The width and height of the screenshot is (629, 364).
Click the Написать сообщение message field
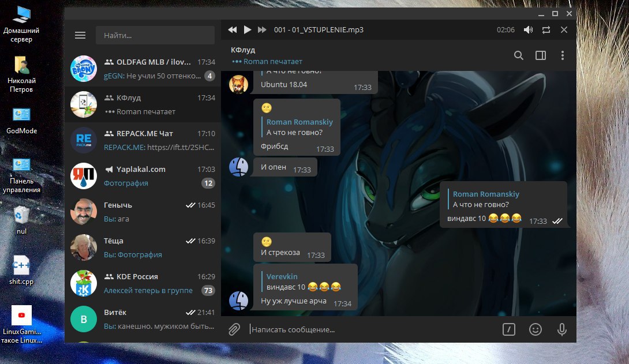coord(373,329)
